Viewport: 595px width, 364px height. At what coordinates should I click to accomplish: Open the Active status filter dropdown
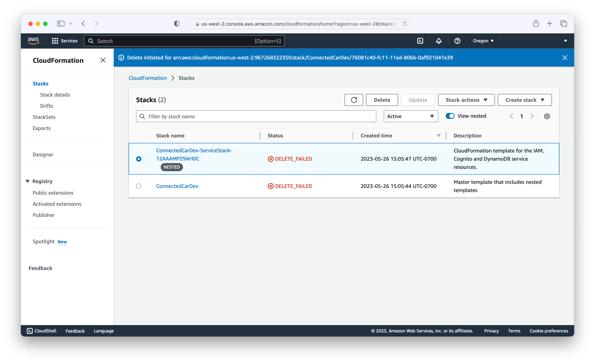point(411,116)
